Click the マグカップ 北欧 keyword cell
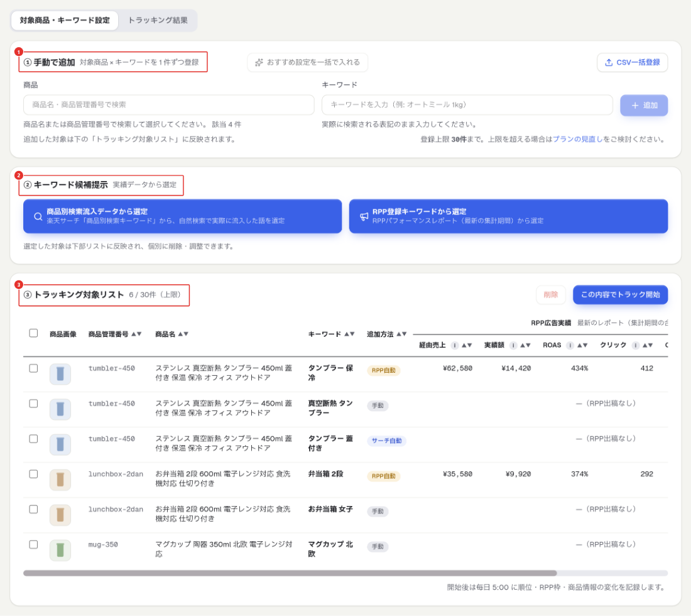This screenshot has height=616, width=691. tap(330, 549)
